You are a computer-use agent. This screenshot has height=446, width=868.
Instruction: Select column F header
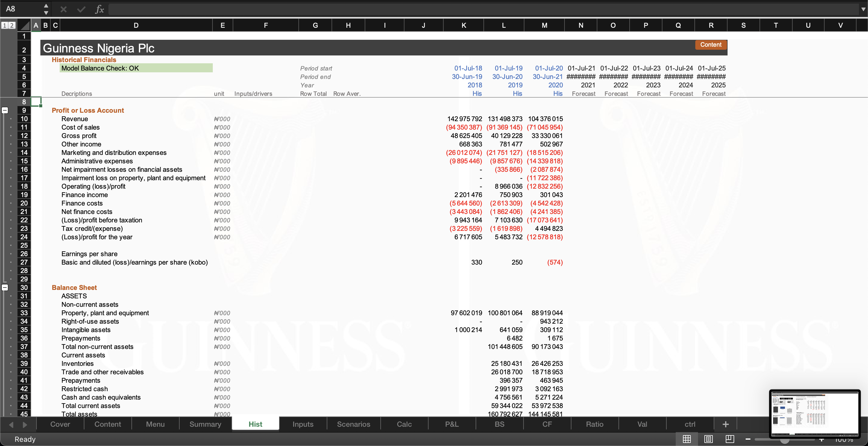tap(266, 25)
